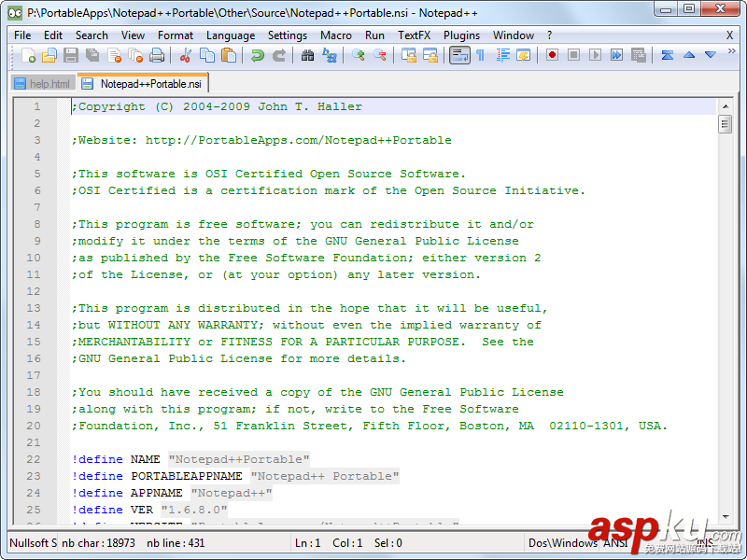This screenshot has width=747, height=560.
Task: Click the vertical scrollbar down arrow
Action: coord(726,516)
